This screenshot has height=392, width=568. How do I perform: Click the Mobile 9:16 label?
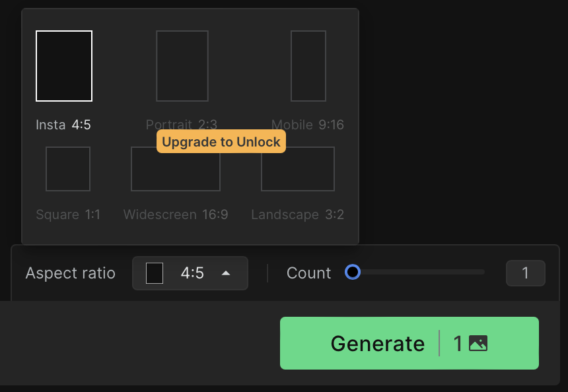click(x=308, y=125)
